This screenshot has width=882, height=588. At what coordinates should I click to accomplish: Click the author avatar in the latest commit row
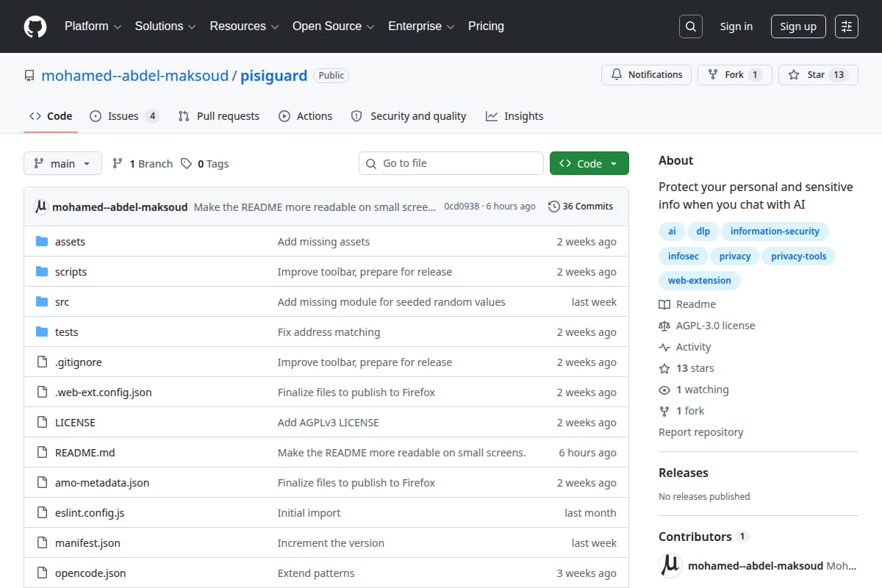[x=41, y=207]
